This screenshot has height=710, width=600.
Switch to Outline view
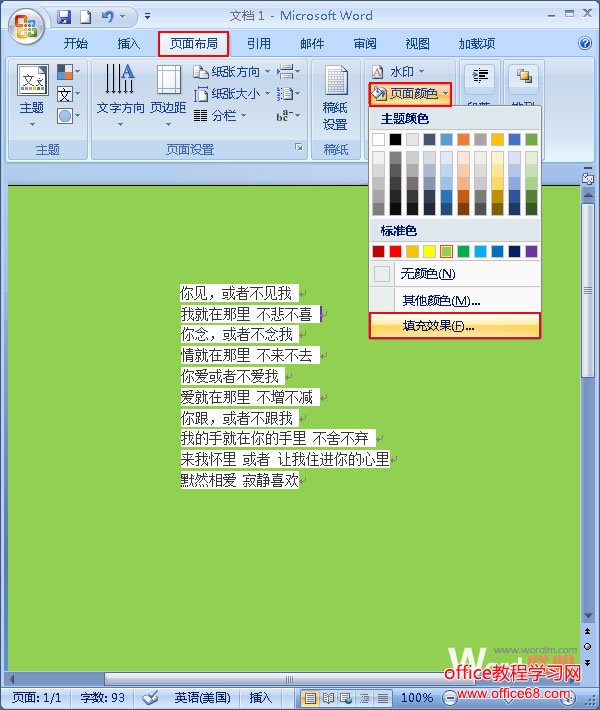pyautogui.click(x=365, y=698)
